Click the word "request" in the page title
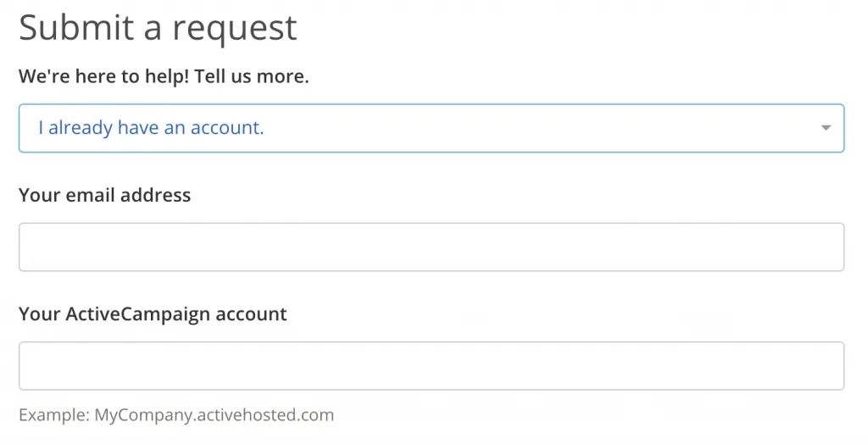Image resolution: width=868 pixels, height=444 pixels. coord(233,29)
